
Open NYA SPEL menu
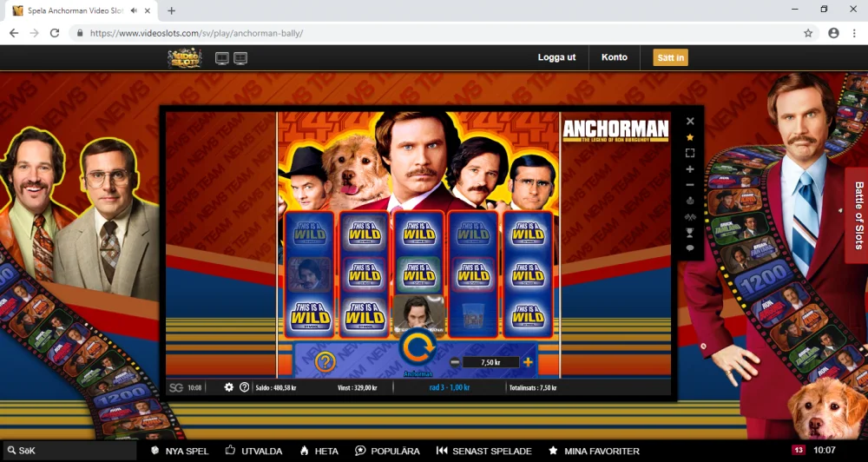click(180, 451)
